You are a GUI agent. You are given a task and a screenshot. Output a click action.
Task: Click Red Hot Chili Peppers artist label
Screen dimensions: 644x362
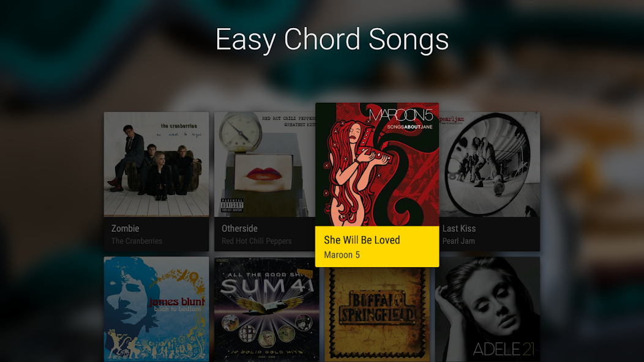click(x=256, y=241)
